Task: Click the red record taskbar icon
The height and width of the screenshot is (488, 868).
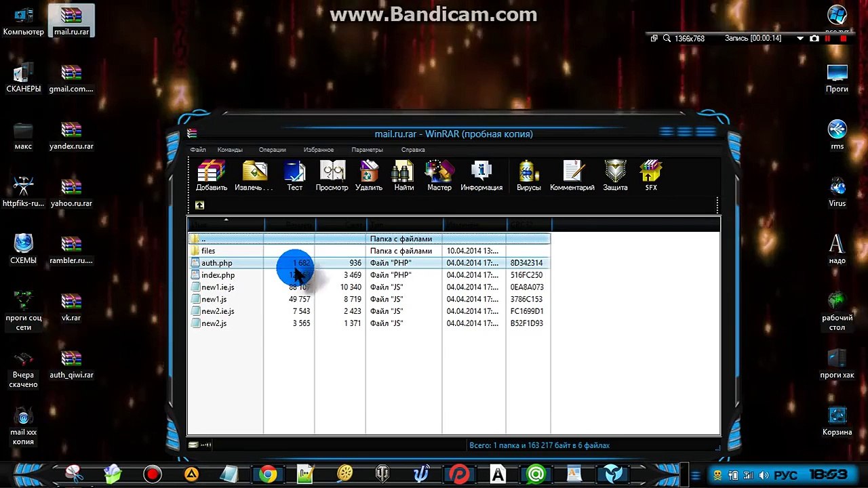Action: [x=153, y=474]
